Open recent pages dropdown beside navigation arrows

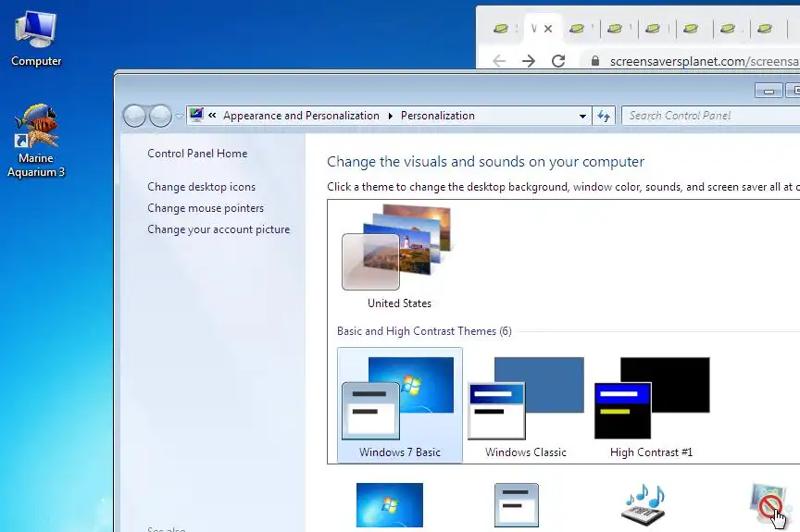click(x=179, y=117)
